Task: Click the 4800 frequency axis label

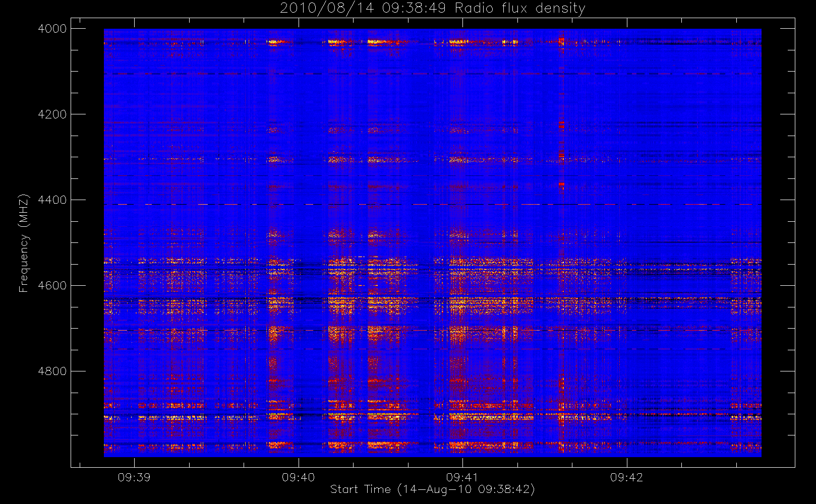Action: coord(52,371)
